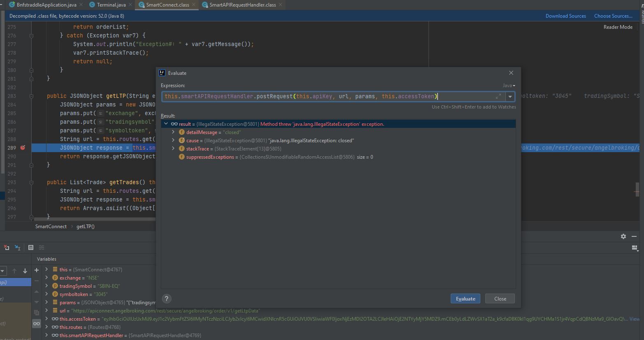Expand the 'this' SmartConnect variable
This screenshot has height=340, width=644.
[46, 270]
